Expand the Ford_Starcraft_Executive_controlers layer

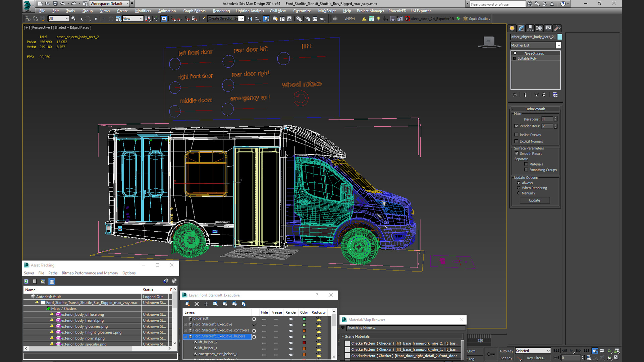pyautogui.click(x=185, y=330)
